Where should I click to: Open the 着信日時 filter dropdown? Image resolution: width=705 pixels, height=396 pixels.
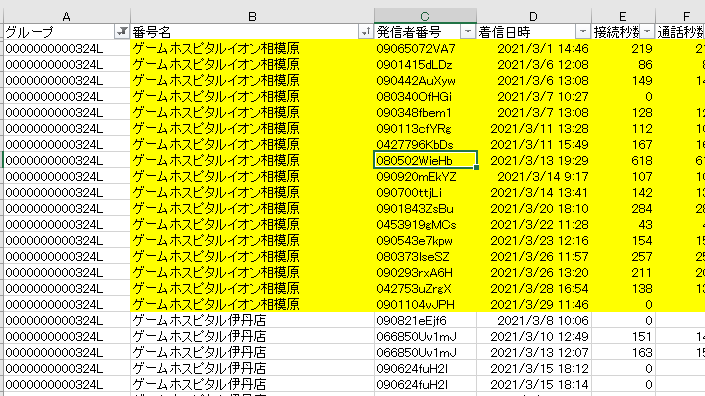583,32
